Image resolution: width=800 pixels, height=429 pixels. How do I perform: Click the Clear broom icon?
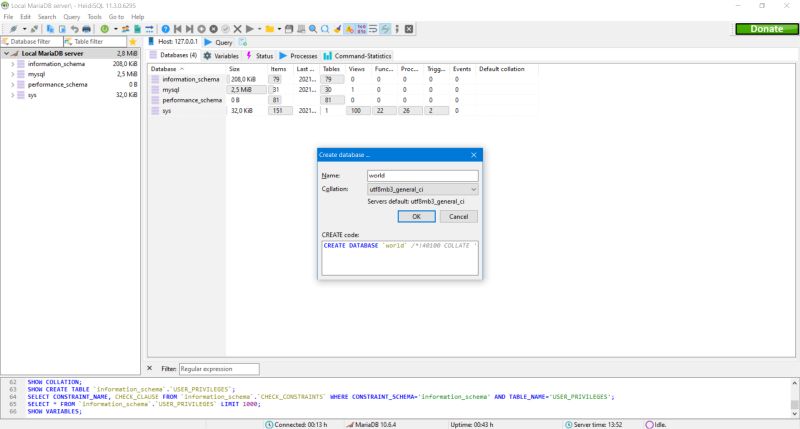(337, 29)
